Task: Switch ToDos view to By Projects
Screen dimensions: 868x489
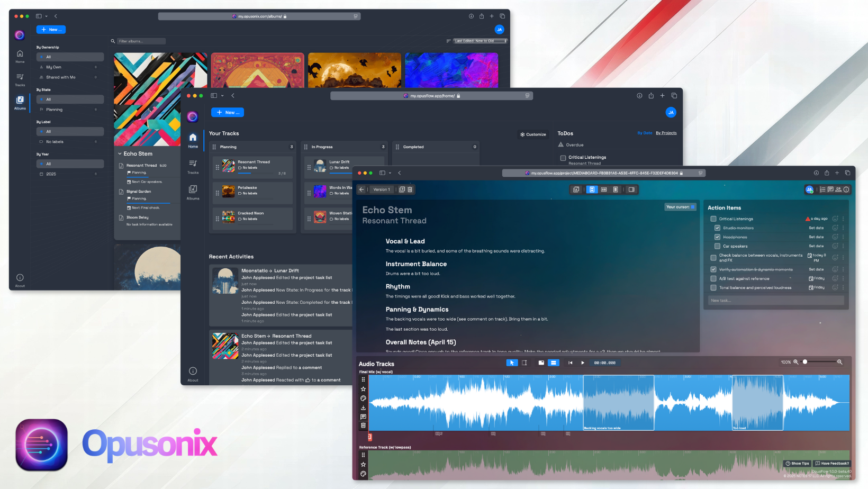Action: click(666, 133)
